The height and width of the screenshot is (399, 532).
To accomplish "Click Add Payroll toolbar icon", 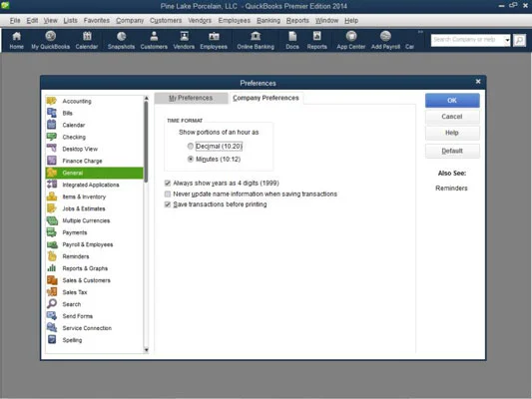I will pyautogui.click(x=385, y=40).
